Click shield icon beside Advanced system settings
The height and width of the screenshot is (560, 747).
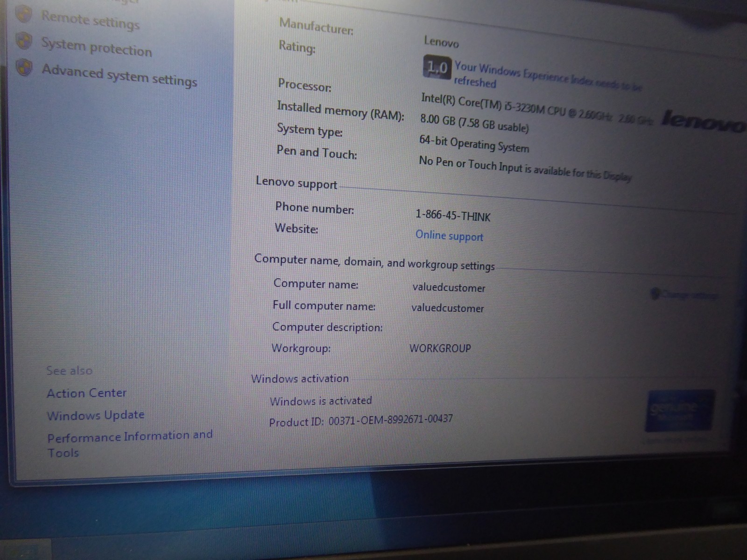pos(24,68)
